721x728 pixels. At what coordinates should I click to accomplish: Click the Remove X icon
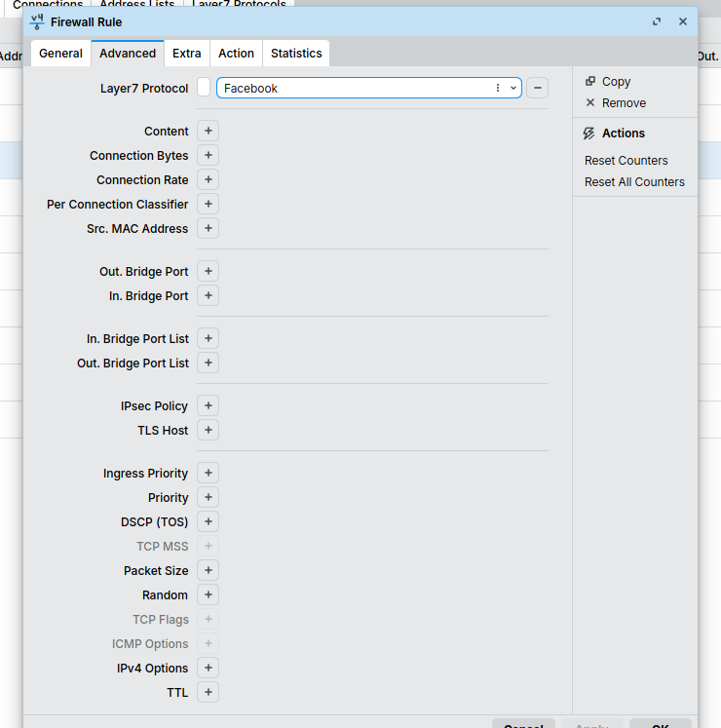click(590, 103)
